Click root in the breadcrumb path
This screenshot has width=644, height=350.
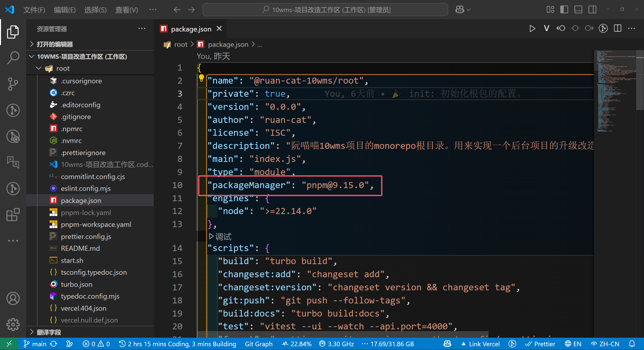tap(181, 45)
